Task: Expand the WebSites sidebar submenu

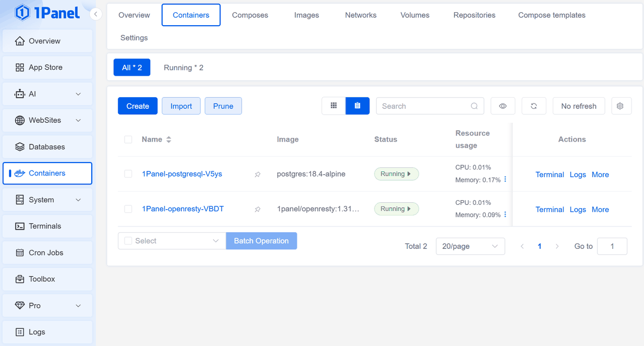Action: (x=78, y=120)
